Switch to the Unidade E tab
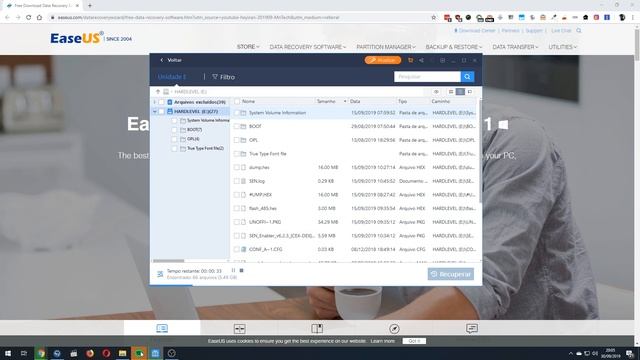 171,77
